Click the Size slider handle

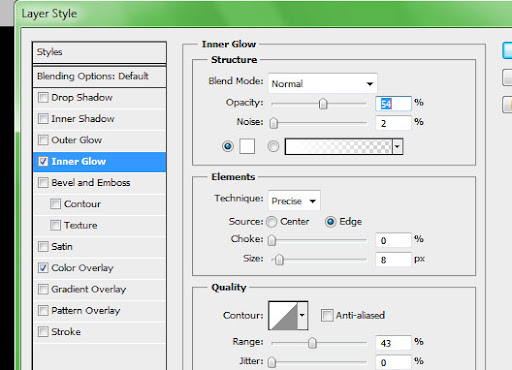[279, 259]
